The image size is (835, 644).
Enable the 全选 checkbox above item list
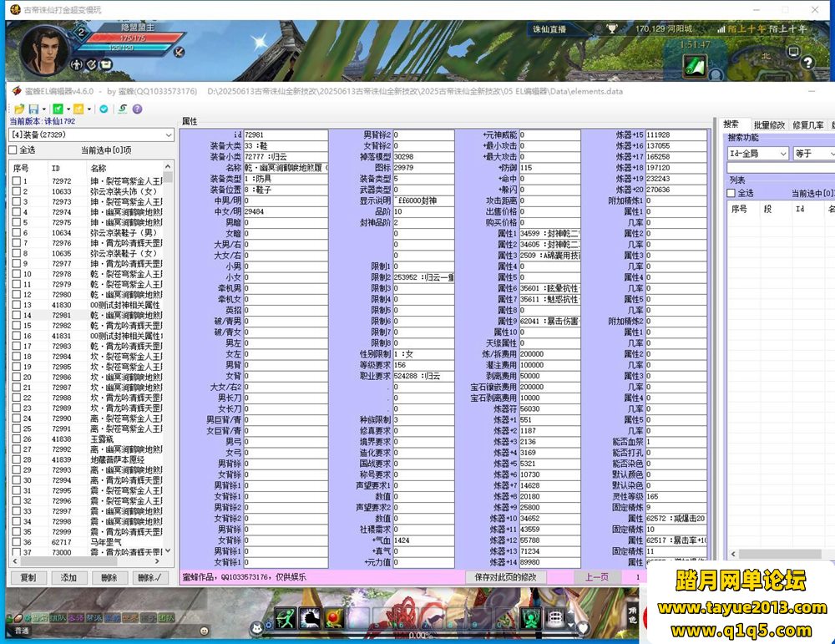13,150
